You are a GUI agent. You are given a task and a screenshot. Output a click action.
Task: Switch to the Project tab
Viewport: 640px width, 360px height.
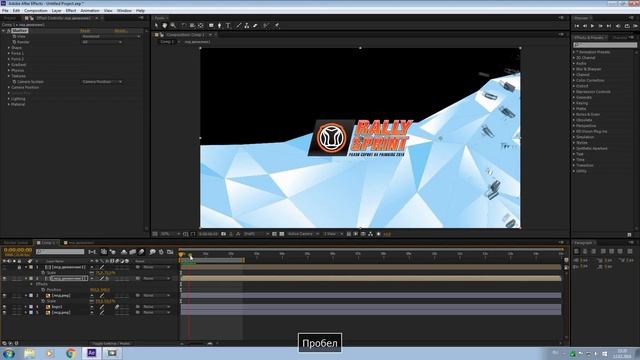tap(10, 18)
